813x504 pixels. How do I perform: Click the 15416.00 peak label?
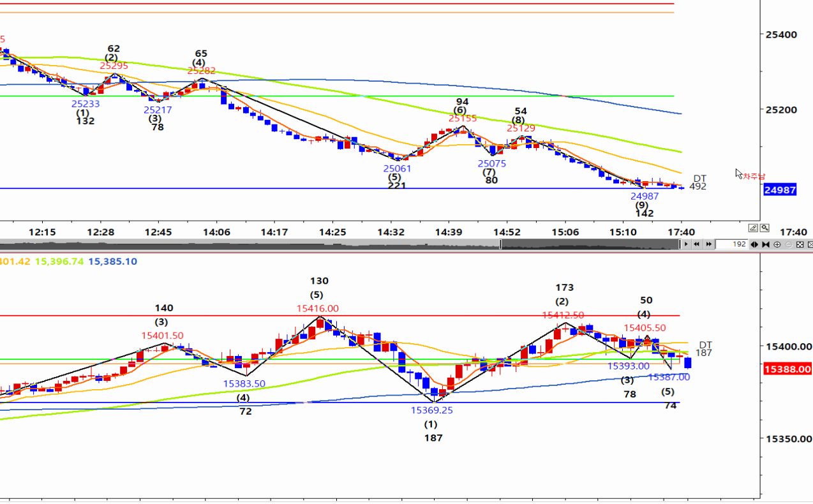[317, 308]
